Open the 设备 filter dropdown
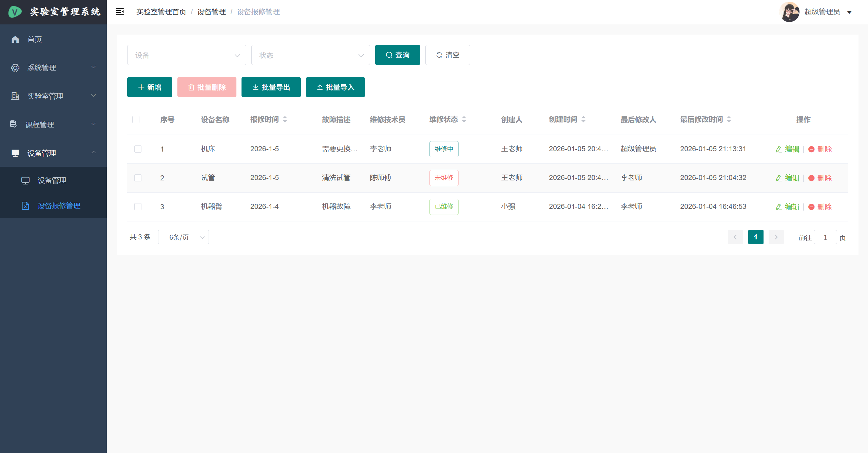Screen dimensions: 868x453 (x=187, y=55)
